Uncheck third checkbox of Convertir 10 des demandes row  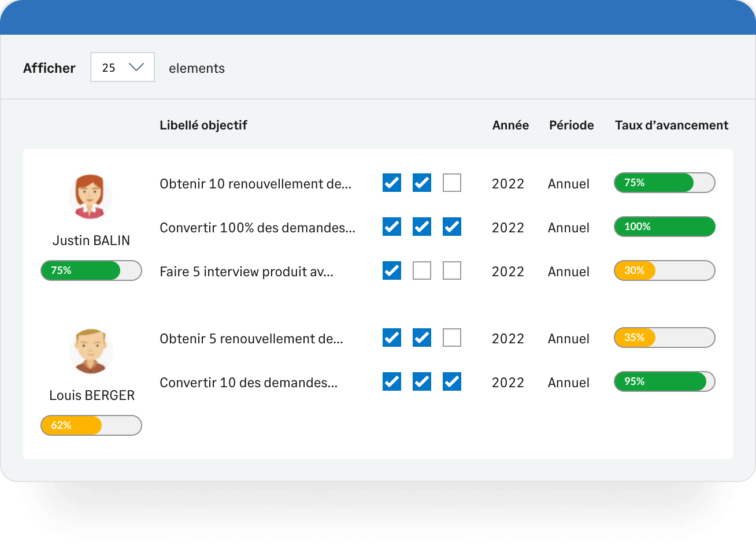click(x=452, y=381)
